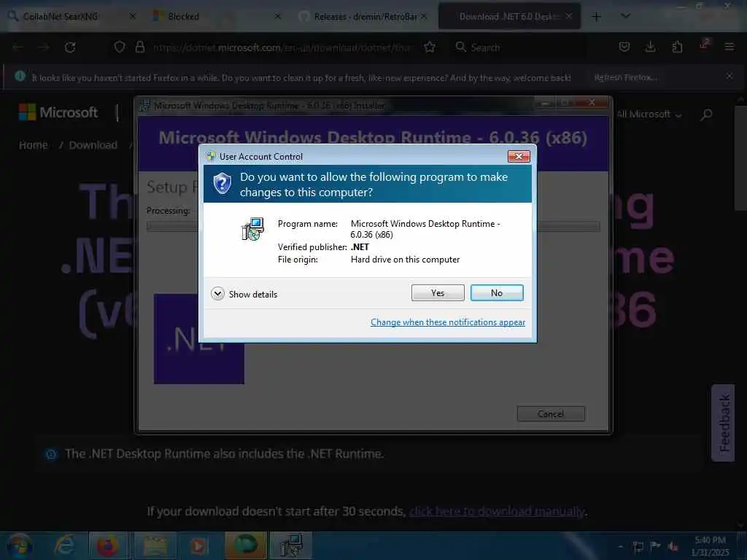Screen dimensions: 747x560
Task: Click the volume speaker tray icon
Action: (x=673, y=546)
